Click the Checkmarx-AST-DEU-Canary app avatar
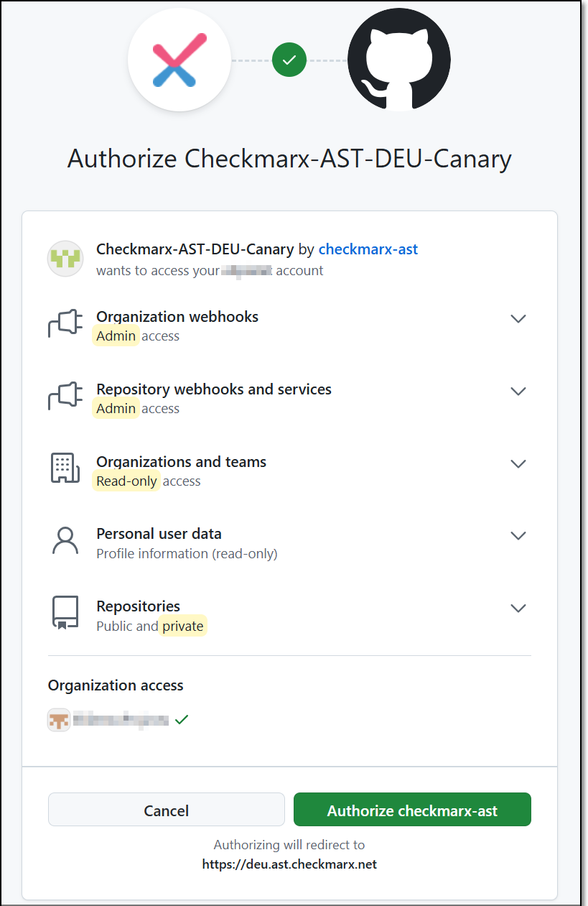This screenshot has width=588, height=906. (65, 259)
